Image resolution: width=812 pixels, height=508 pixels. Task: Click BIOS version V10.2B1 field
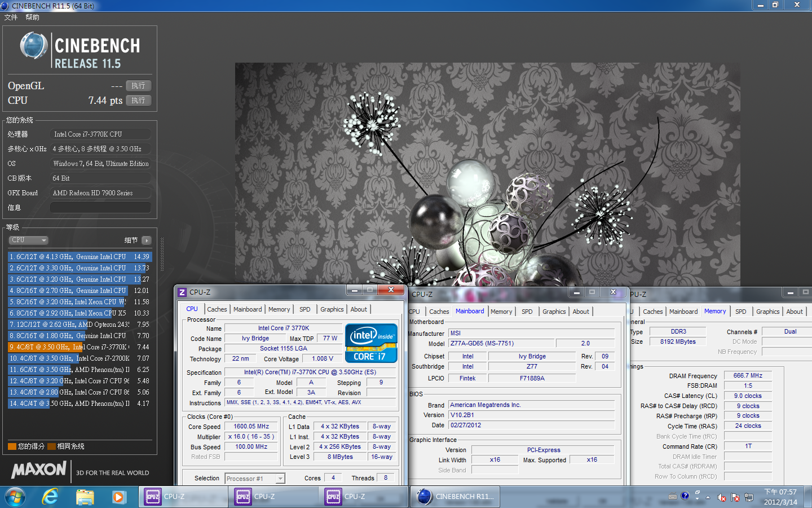[531, 415]
